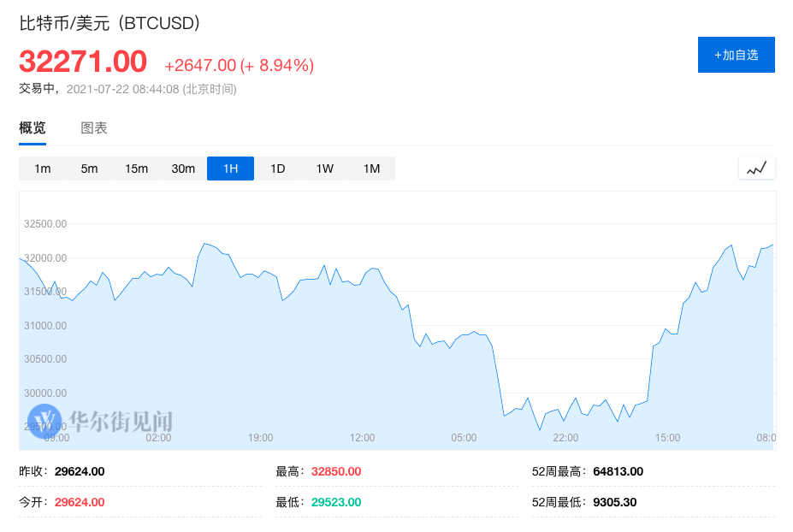793x532 pixels.
Task: Switch to the 1M monthly interval
Action: click(x=371, y=168)
